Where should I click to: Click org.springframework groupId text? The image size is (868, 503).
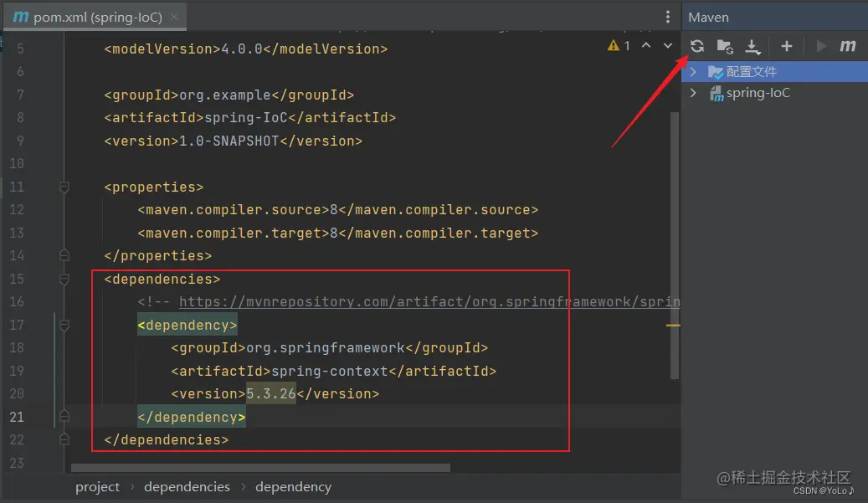[326, 347]
